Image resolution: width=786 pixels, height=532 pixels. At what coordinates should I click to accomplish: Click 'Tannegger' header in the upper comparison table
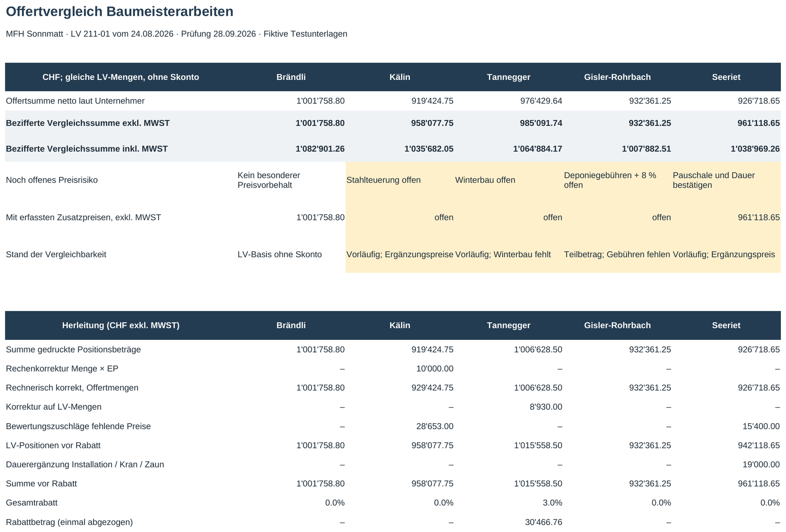pos(509,77)
